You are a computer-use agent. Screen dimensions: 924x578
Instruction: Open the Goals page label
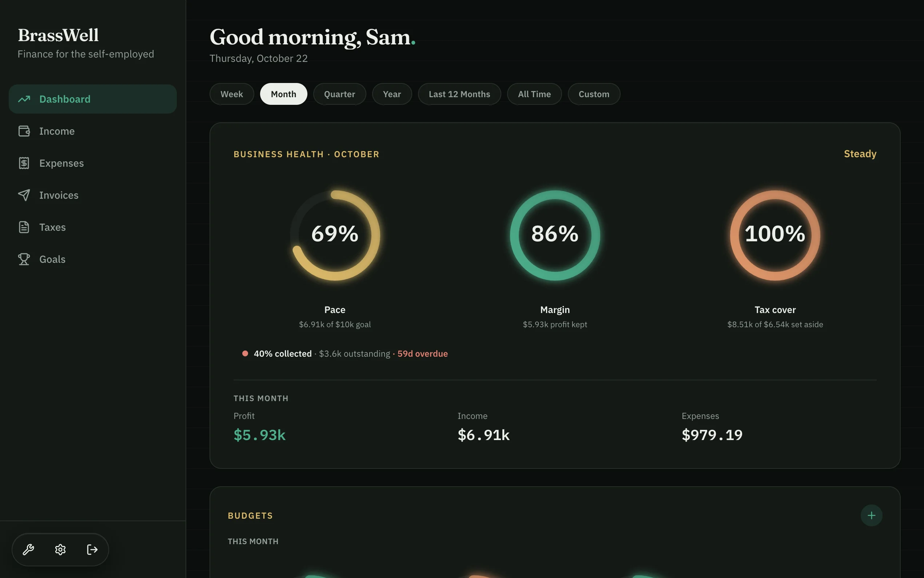click(x=52, y=259)
